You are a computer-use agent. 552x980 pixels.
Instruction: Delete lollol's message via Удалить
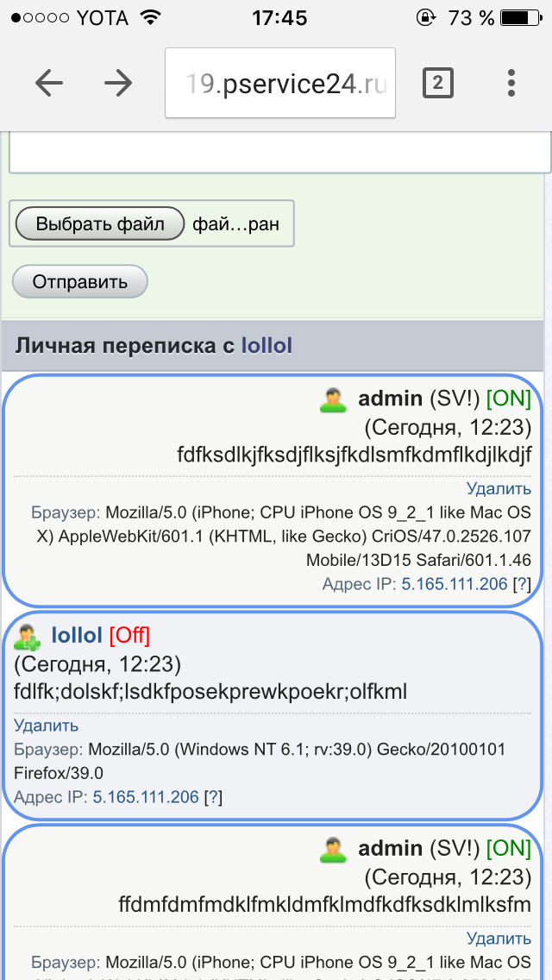[x=46, y=726]
